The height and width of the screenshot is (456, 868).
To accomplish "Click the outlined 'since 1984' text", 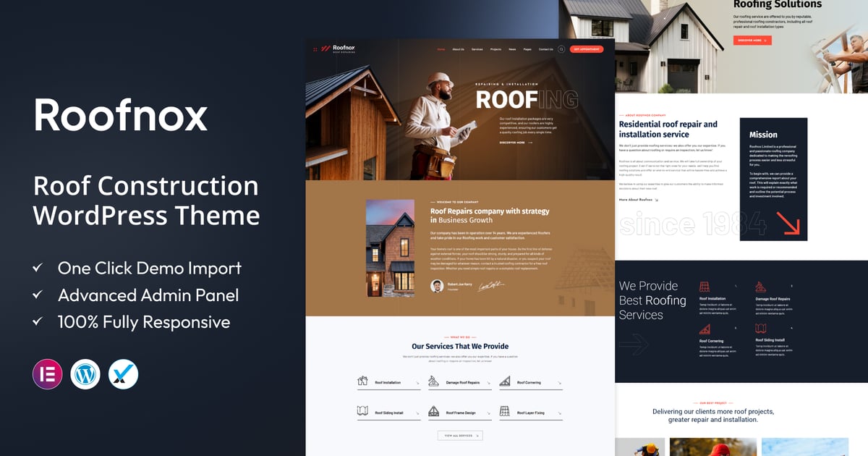I will click(x=692, y=224).
